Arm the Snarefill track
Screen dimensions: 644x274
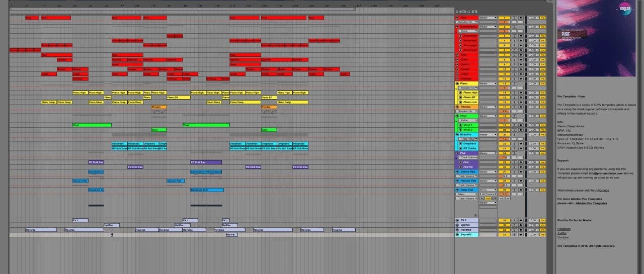tap(521, 234)
